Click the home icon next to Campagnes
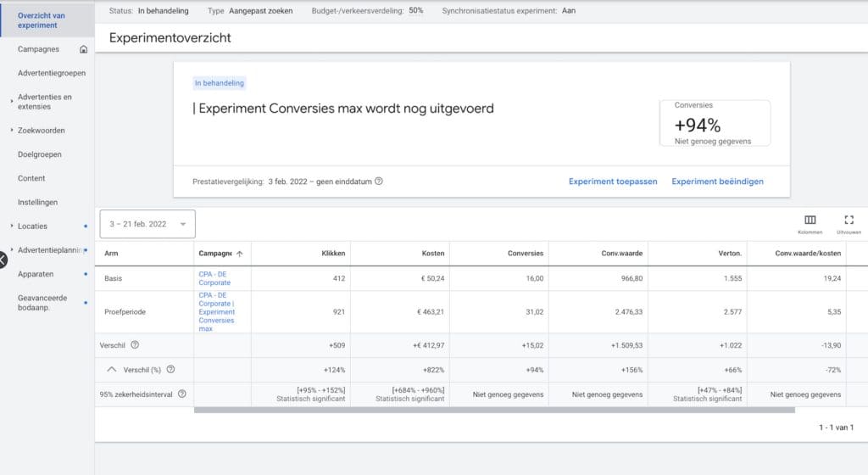The height and width of the screenshot is (475, 868). point(84,49)
